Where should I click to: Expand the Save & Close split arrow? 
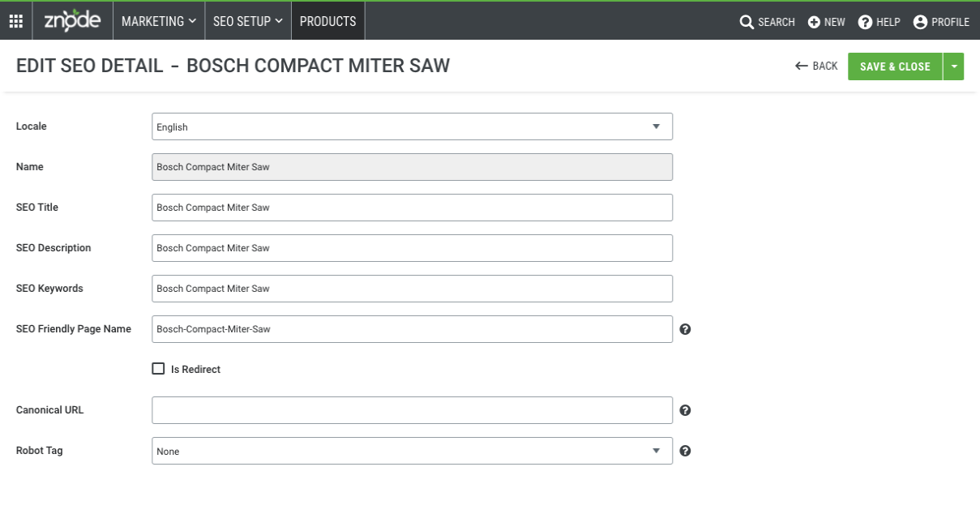[954, 66]
